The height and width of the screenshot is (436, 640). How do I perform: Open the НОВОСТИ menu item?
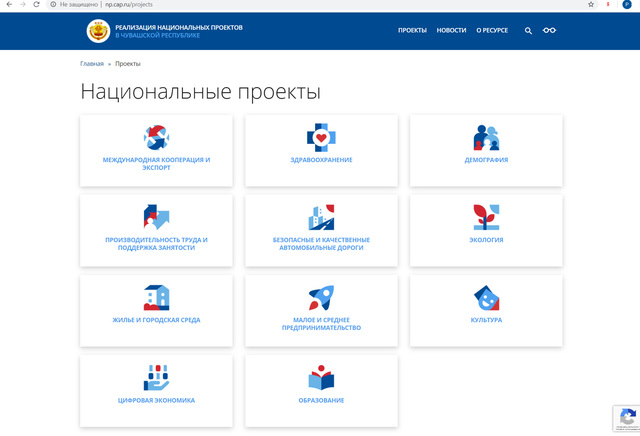pyautogui.click(x=451, y=31)
